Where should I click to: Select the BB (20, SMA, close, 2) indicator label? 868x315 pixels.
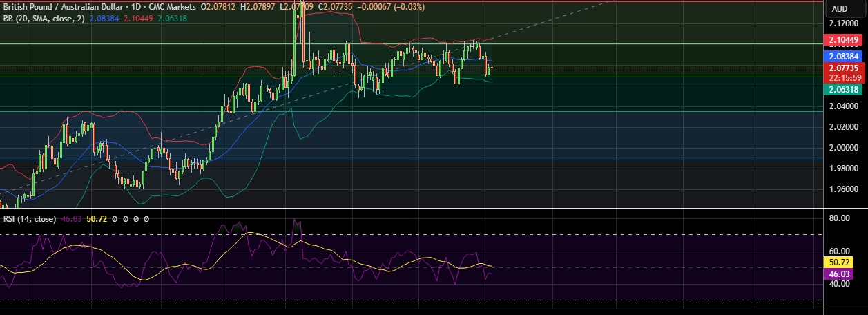(43, 19)
